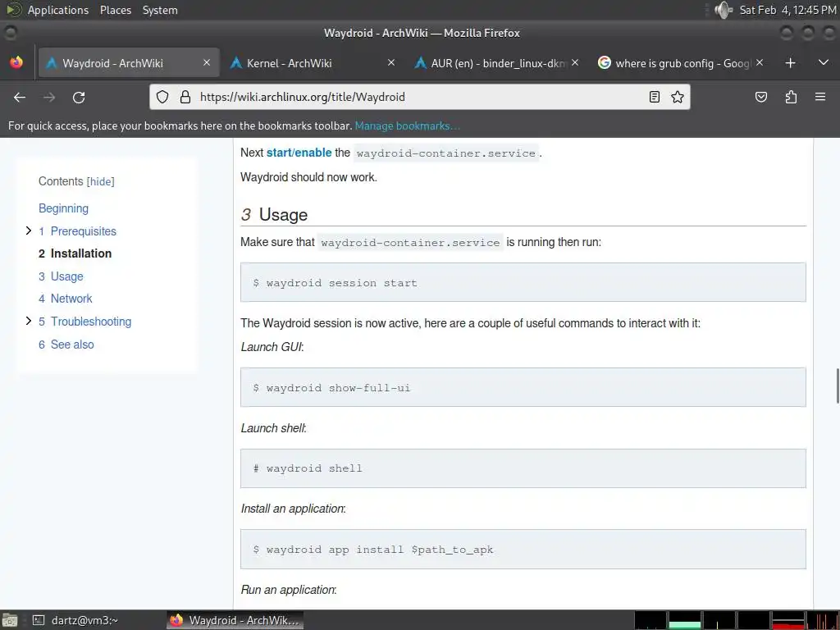
Task: Select Waydroid Firefox window in taskbar
Action: pos(235,620)
